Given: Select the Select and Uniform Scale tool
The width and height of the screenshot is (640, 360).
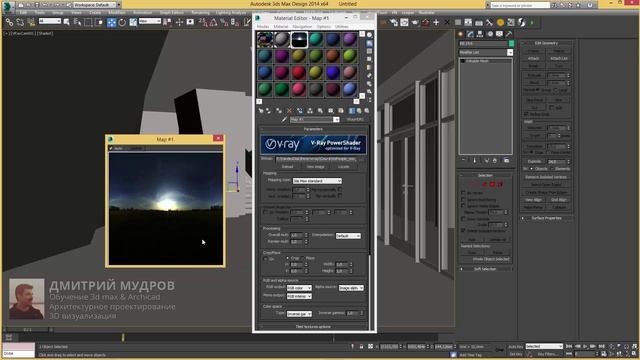Looking at the screenshot, I should tap(133, 22).
